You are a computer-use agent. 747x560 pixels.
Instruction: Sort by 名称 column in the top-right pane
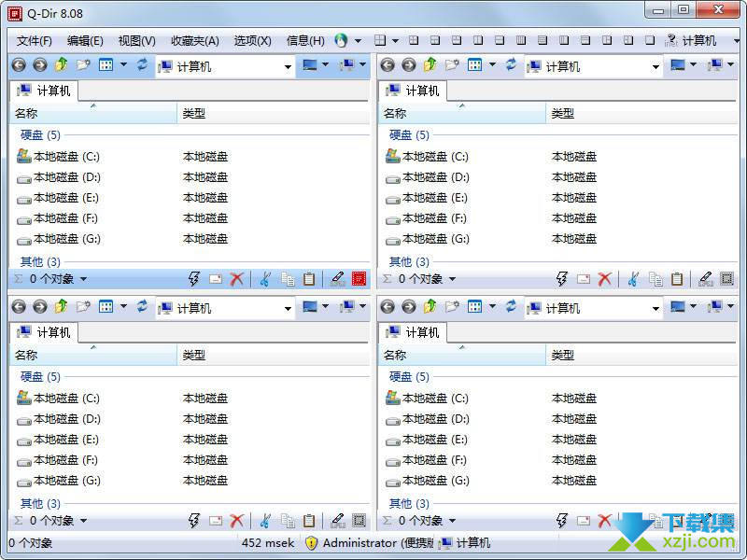[462, 113]
